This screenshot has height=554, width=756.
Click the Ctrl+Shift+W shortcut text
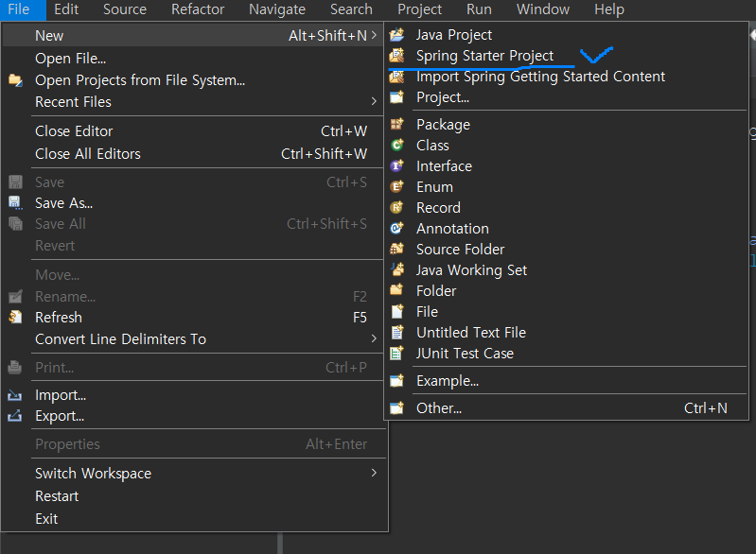[x=324, y=154]
